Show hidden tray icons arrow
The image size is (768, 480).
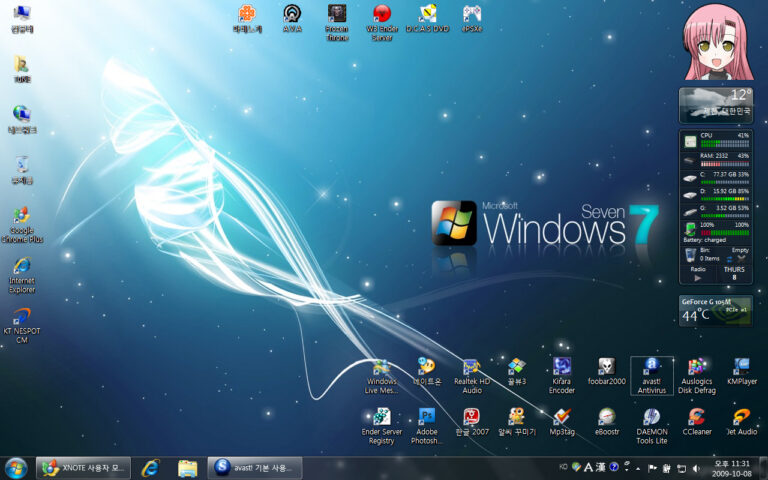click(x=638, y=468)
